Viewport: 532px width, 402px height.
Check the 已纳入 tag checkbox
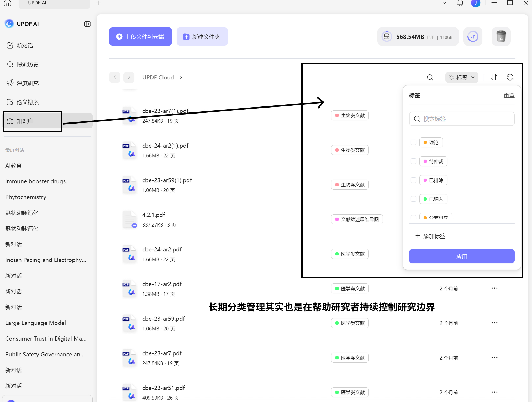pyautogui.click(x=413, y=199)
